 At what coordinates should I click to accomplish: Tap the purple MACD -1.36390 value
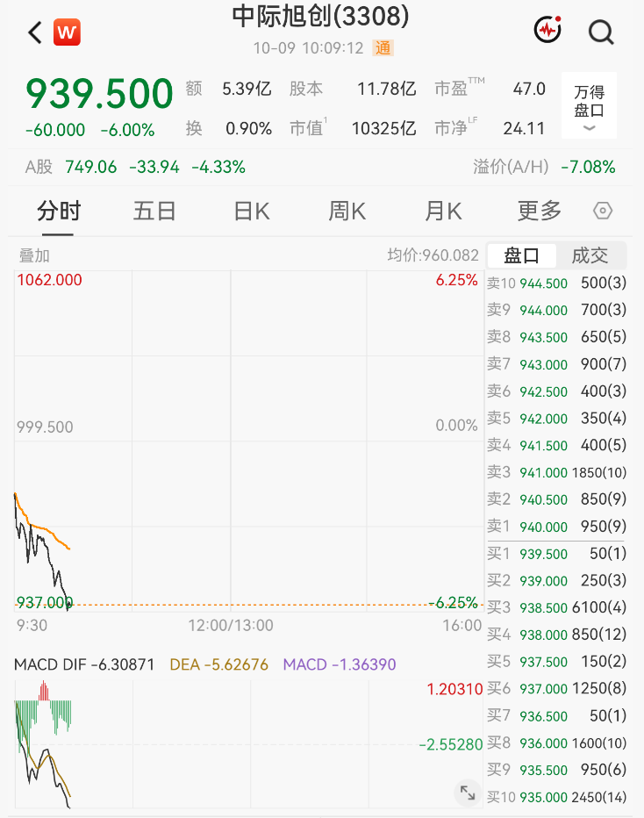coord(340,664)
